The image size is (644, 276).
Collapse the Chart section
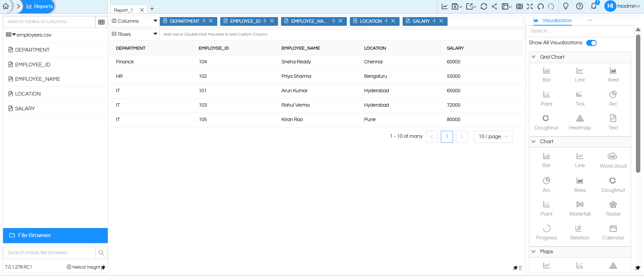[x=534, y=142]
